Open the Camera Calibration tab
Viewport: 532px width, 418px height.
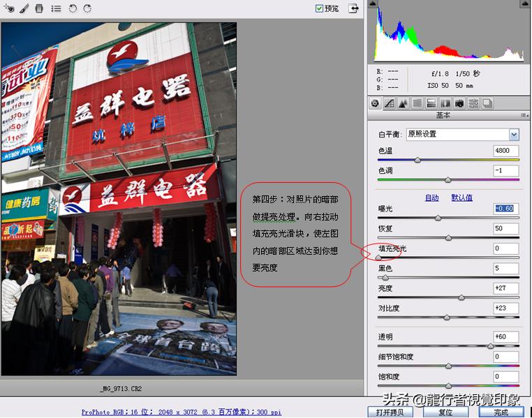(x=459, y=103)
